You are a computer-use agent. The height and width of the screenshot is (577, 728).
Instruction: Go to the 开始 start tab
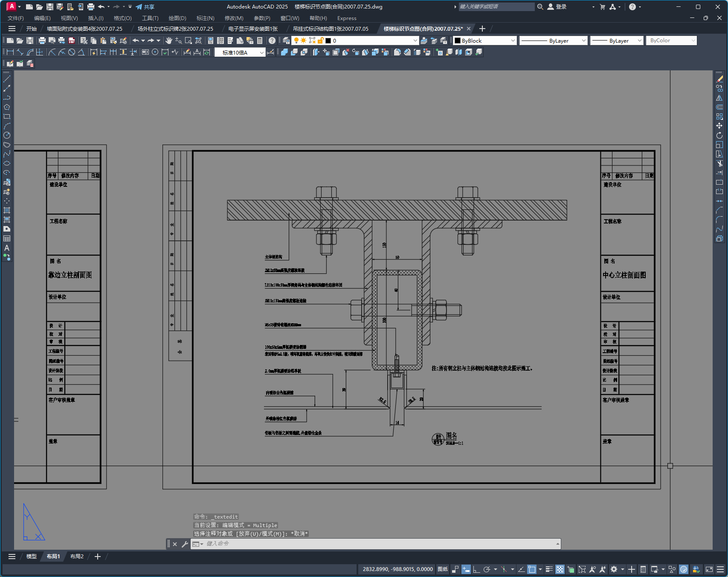[x=32, y=29]
